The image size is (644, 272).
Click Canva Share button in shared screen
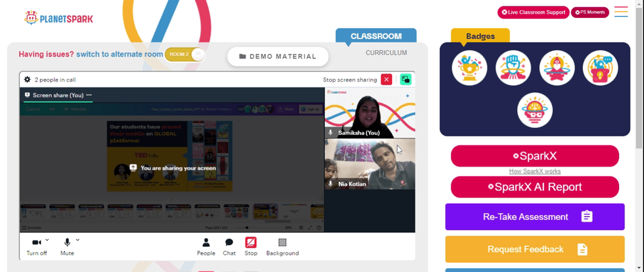tap(286, 109)
